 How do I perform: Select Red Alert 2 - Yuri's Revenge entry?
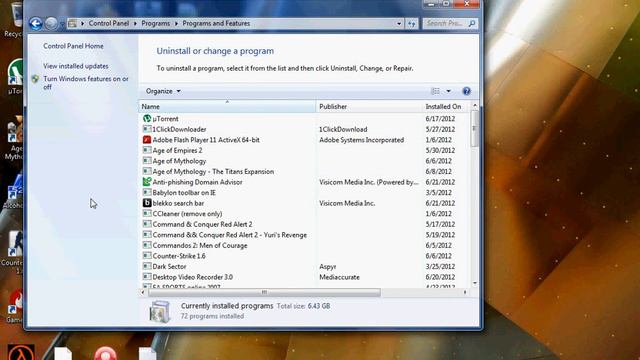pos(229,235)
